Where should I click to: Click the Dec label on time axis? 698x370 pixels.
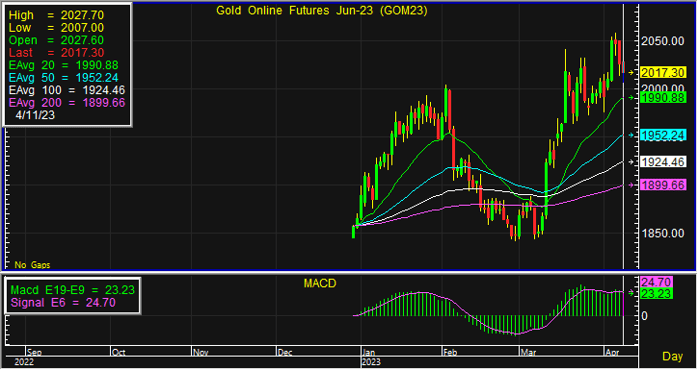(x=285, y=352)
